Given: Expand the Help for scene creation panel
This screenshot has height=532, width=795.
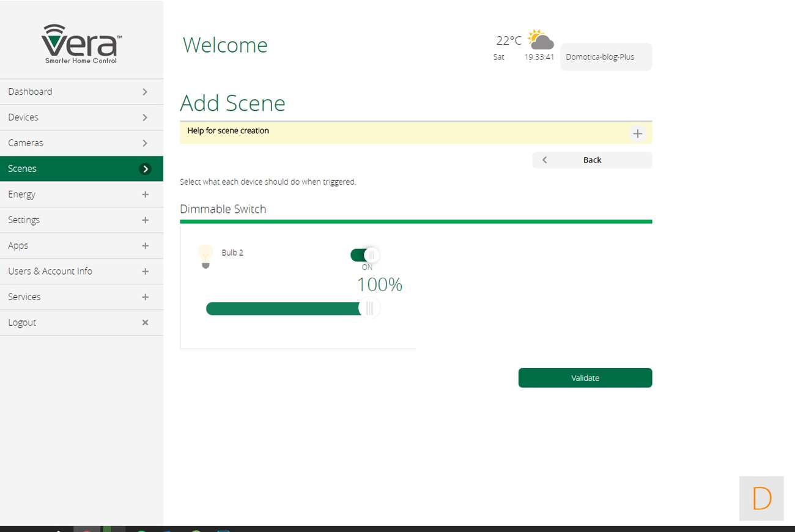Looking at the screenshot, I should coord(637,133).
